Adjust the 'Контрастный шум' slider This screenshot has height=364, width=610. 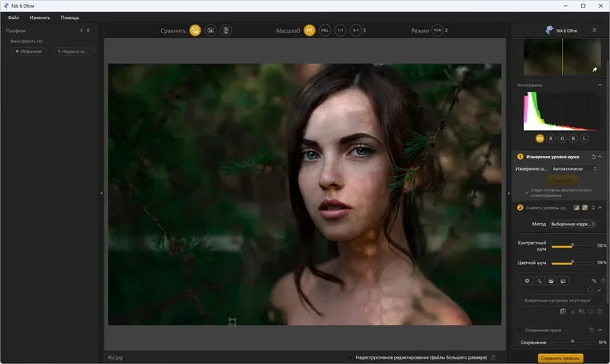point(572,246)
